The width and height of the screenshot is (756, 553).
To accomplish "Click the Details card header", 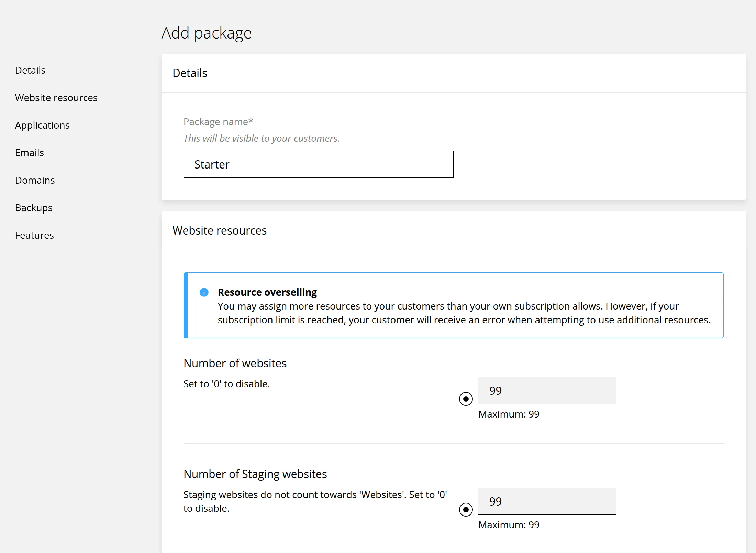I will point(454,73).
